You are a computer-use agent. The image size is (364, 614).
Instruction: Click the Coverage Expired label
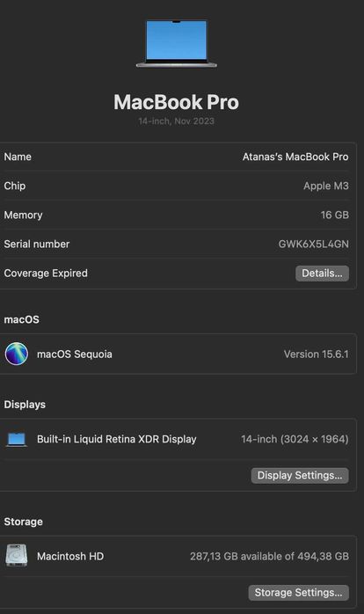tap(46, 273)
